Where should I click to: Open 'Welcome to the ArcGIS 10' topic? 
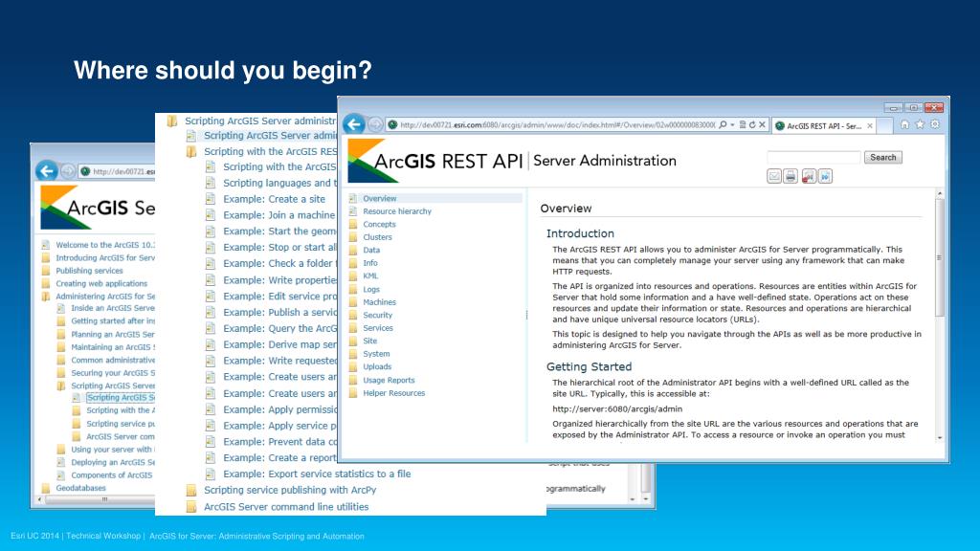pyautogui.click(x=105, y=245)
